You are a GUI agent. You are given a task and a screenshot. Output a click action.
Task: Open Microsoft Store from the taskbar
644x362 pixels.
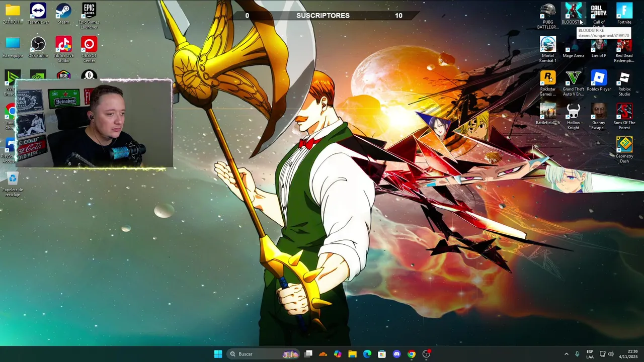382,354
